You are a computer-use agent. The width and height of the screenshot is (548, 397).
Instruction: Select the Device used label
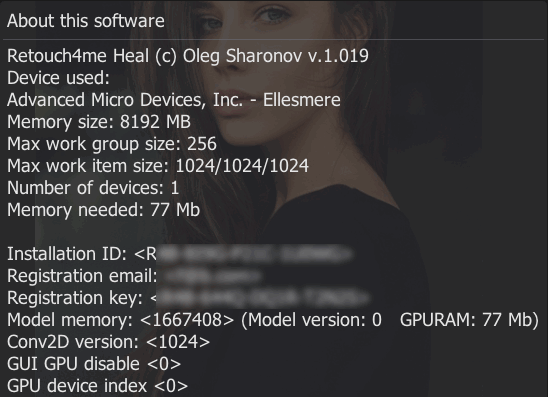click(58, 78)
